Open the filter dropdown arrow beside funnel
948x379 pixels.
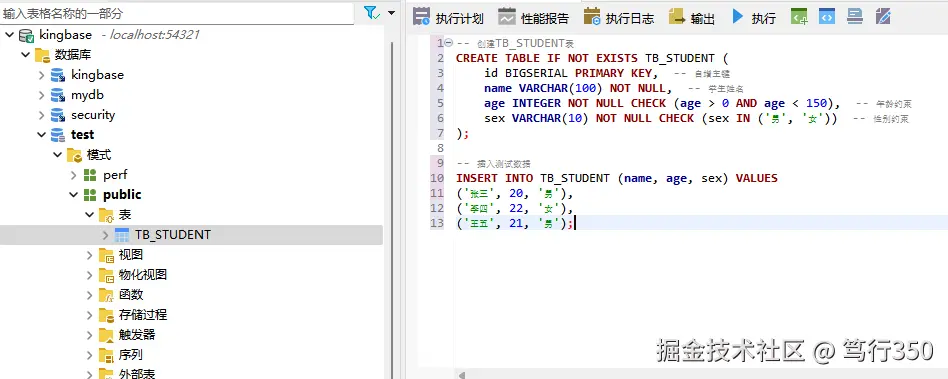pos(391,13)
